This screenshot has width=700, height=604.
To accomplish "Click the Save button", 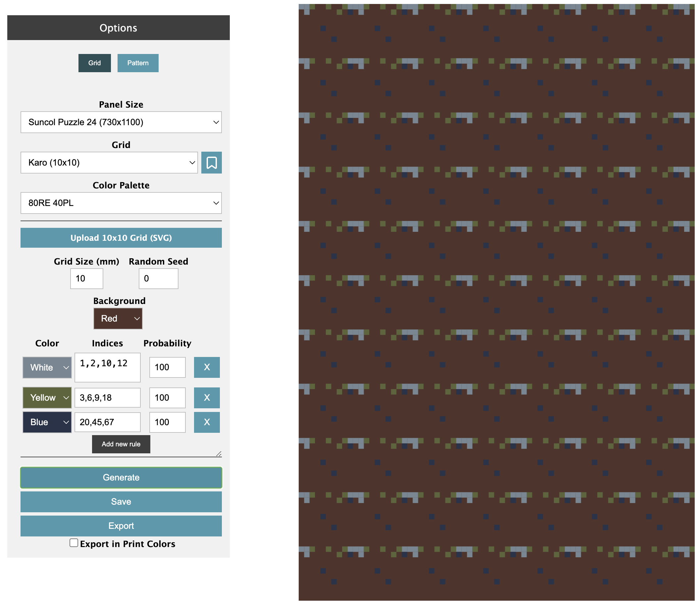I will [x=121, y=502].
